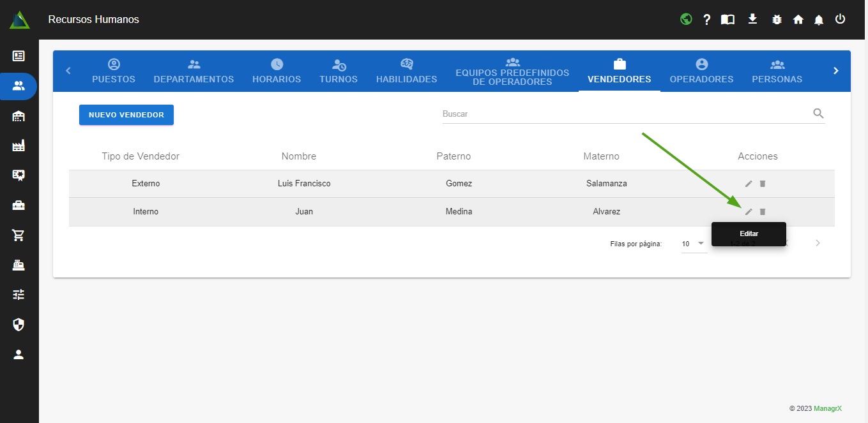
Task: Open the shopping cart sidebar module
Action: pos(19,235)
